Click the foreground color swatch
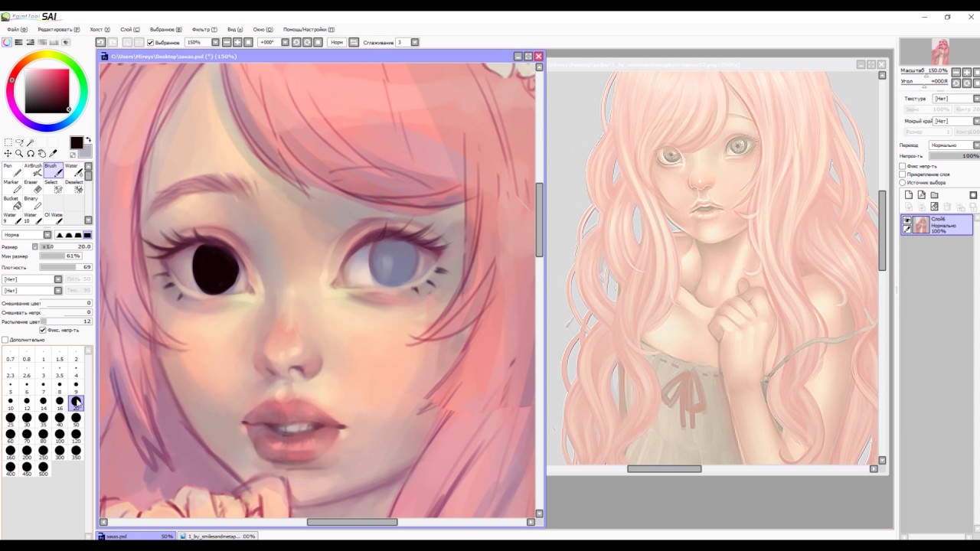This screenshot has width=980, height=551. [77, 143]
